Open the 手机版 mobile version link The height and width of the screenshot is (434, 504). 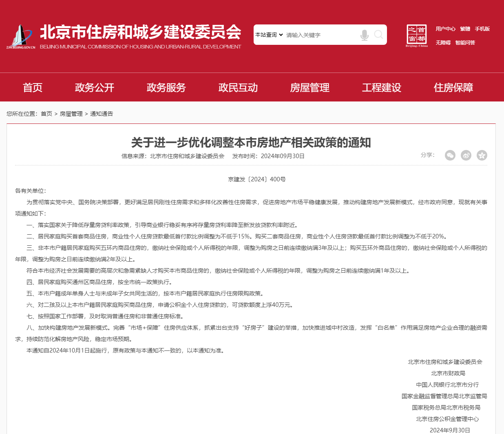click(x=482, y=29)
